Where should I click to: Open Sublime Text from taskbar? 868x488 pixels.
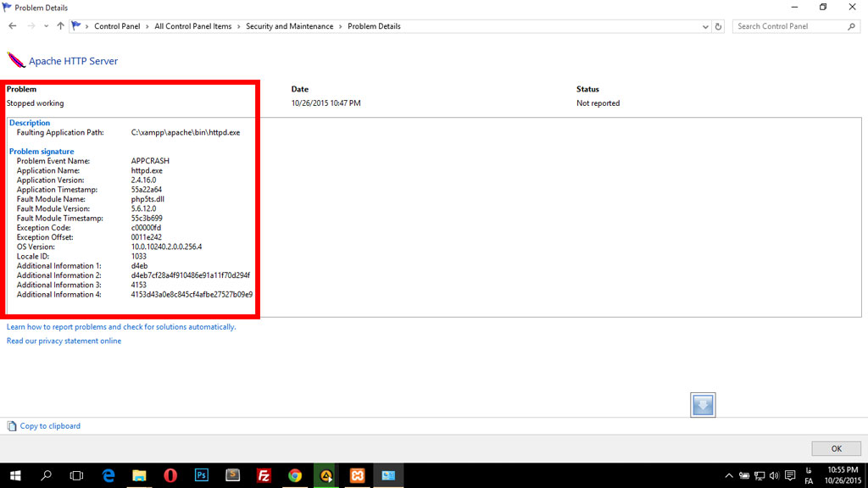tap(232, 476)
